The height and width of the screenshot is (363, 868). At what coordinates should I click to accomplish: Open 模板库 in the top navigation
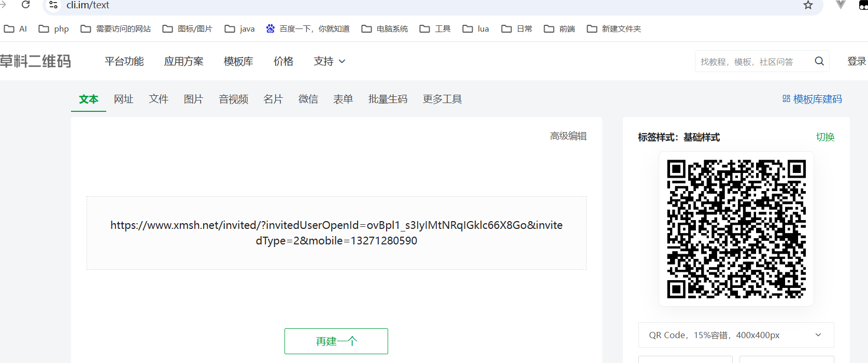pyautogui.click(x=238, y=61)
